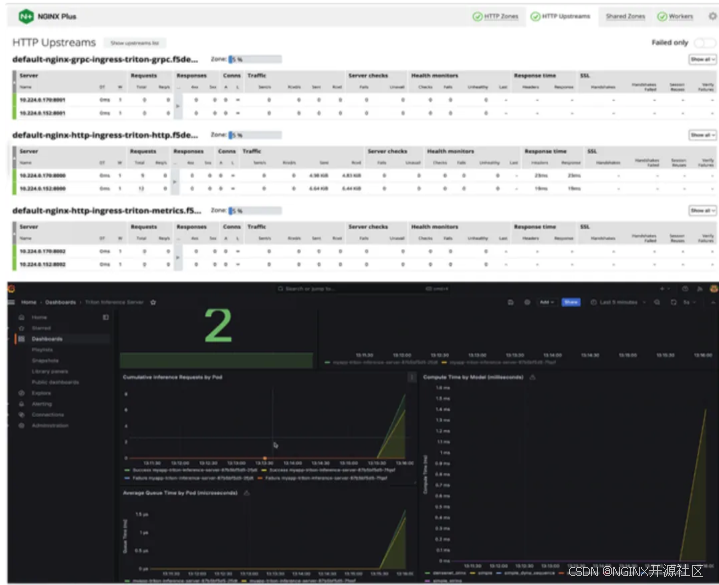
Task: Click the Grafana help icon
Action: (685, 288)
